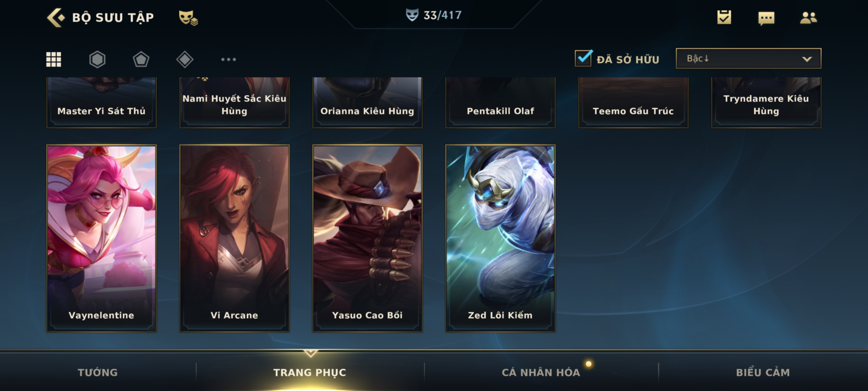Open the Biểu Cảm tab
868x391 pixels.
[763, 372]
